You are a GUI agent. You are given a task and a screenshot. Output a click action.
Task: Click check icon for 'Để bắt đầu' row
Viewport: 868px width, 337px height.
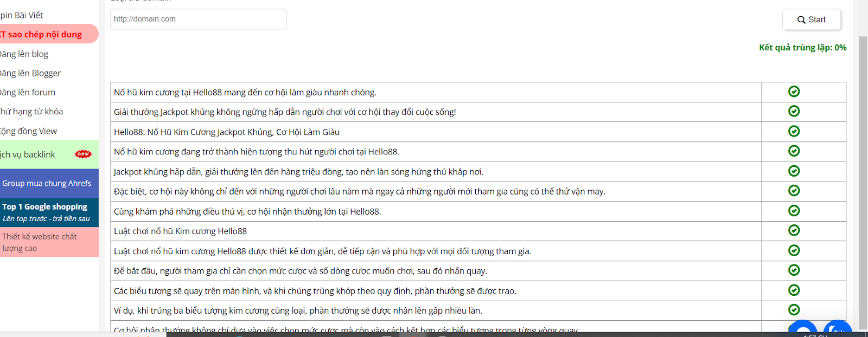(x=794, y=270)
